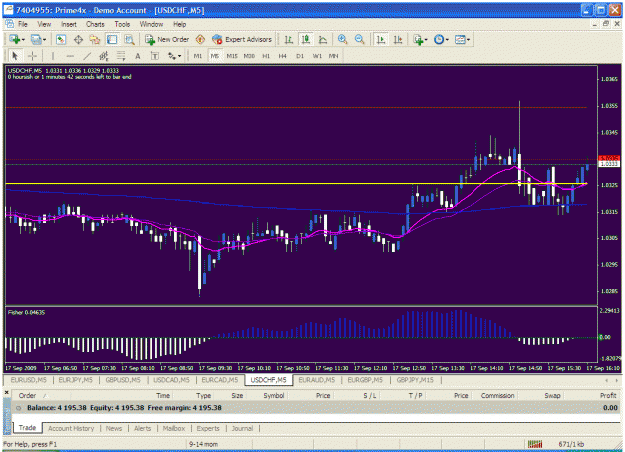Image resolution: width=625 pixels, height=452 pixels.
Task: Open the Journal tab
Action: tap(242, 428)
